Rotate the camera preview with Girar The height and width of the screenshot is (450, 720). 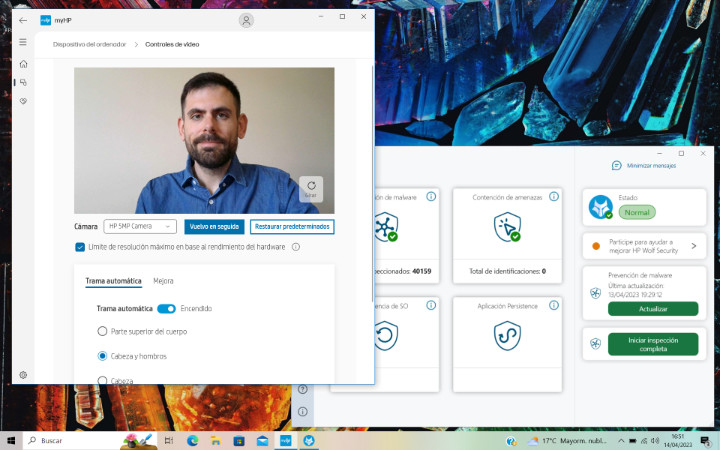click(x=311, y=189)
